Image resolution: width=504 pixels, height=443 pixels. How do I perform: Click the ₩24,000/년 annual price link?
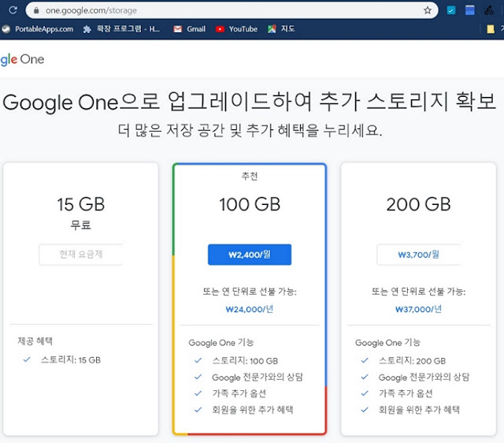point(250,309)
